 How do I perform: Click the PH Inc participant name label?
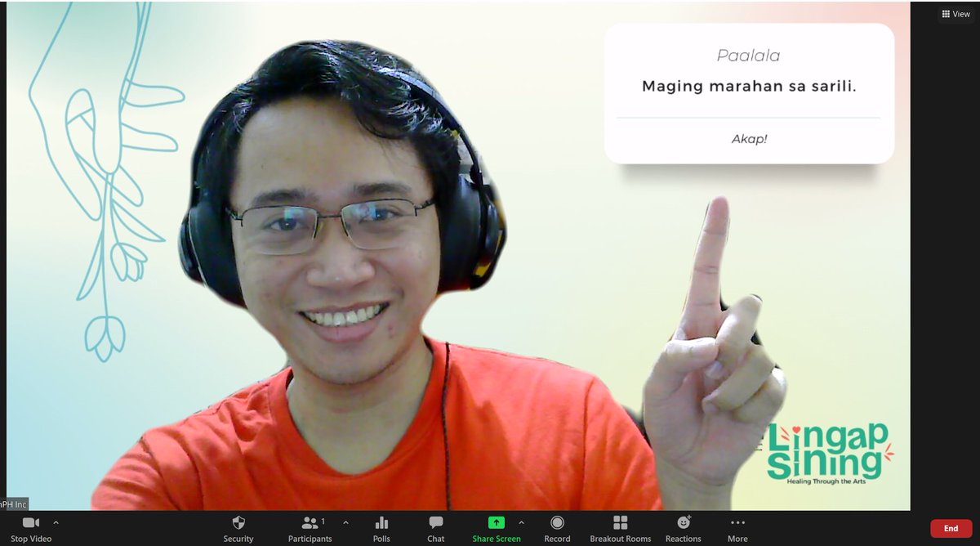pos(14,504)
